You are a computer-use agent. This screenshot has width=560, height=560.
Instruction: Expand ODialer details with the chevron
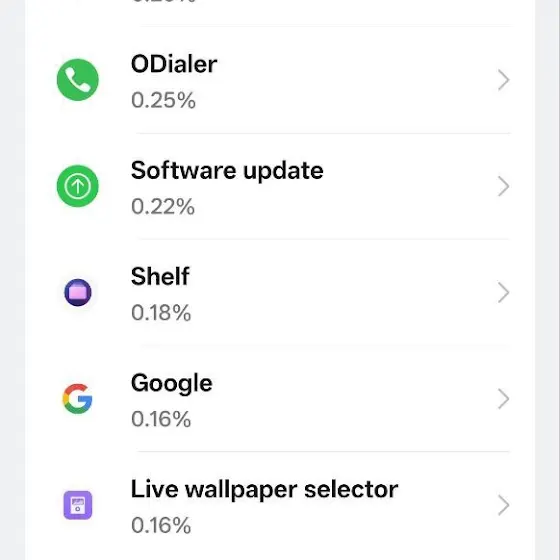coord(504,80)
